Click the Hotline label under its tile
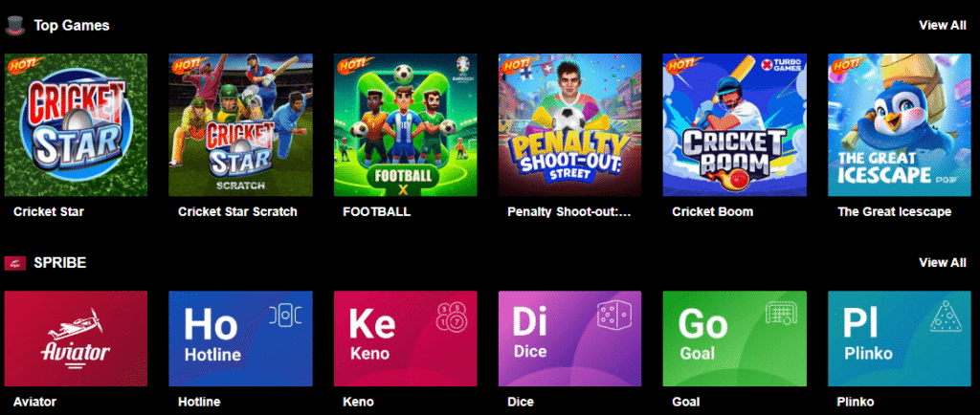This screenshot has width=980, height=415. (x=199, y=402)
